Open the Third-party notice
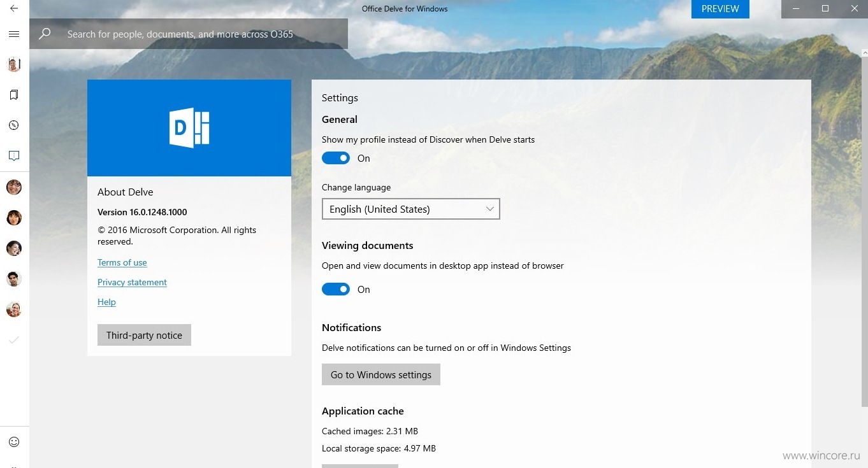 (x=144, y=335)
